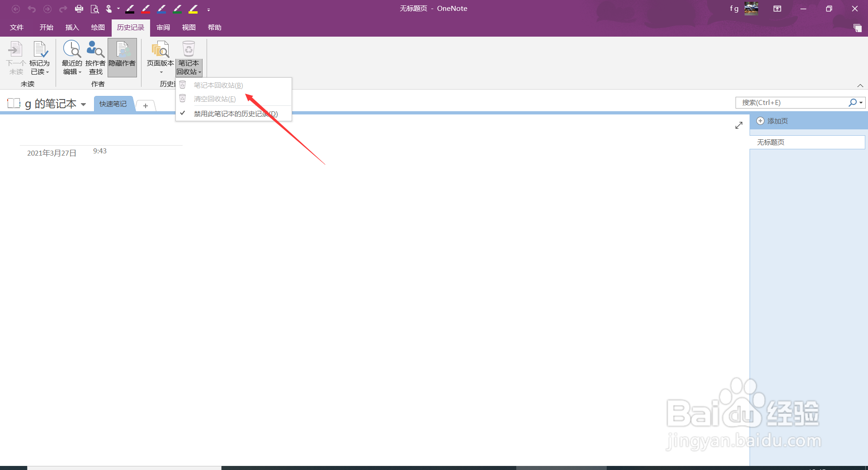The width and height of the screenshot is (868, 470).
Task: Expand page to full view arrow icon
Action: [x=739, y=125]
